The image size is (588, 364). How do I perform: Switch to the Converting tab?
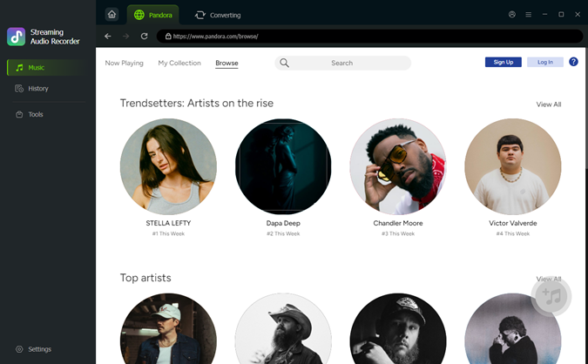point(218,15)
